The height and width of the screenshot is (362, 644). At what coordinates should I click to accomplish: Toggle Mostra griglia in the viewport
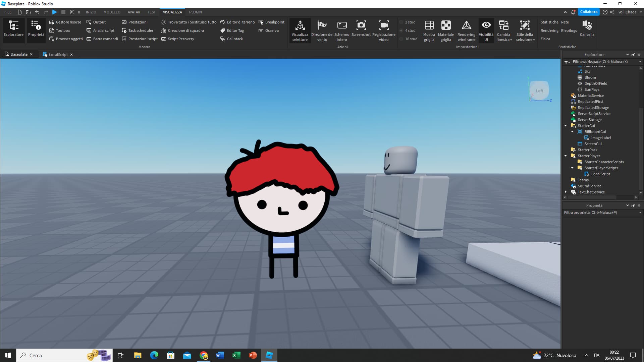point(429,30)
